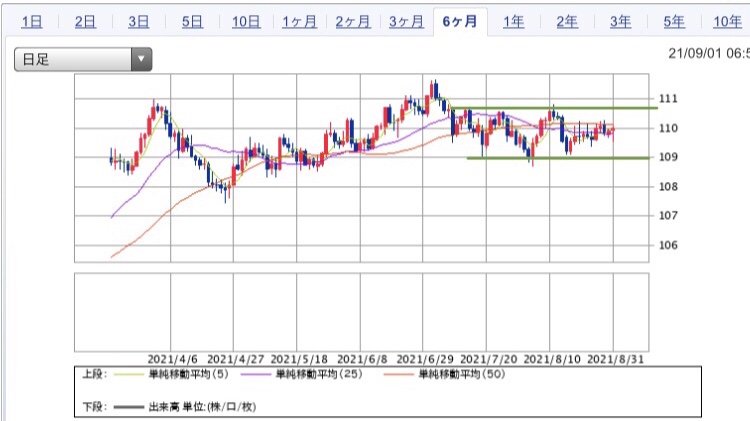750x421 pixels.
Task: Click the 106 price axis label
Action: click(668, 245)
